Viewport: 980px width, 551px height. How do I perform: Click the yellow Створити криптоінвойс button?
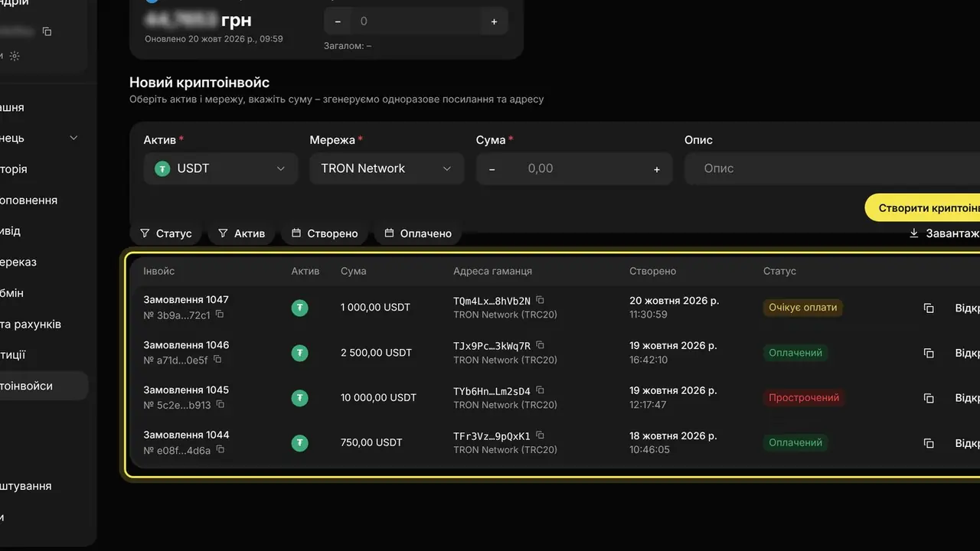pyautogui.click(x=923, y=207)
